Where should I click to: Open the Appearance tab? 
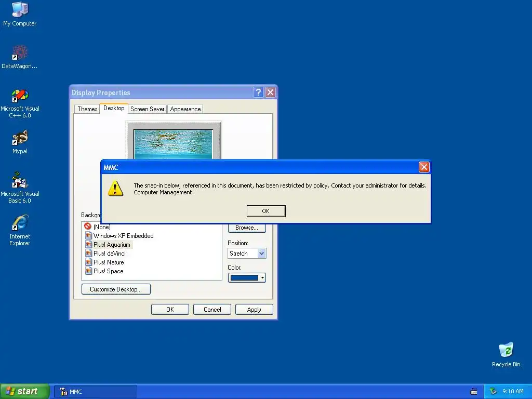[x=185, y=109]
